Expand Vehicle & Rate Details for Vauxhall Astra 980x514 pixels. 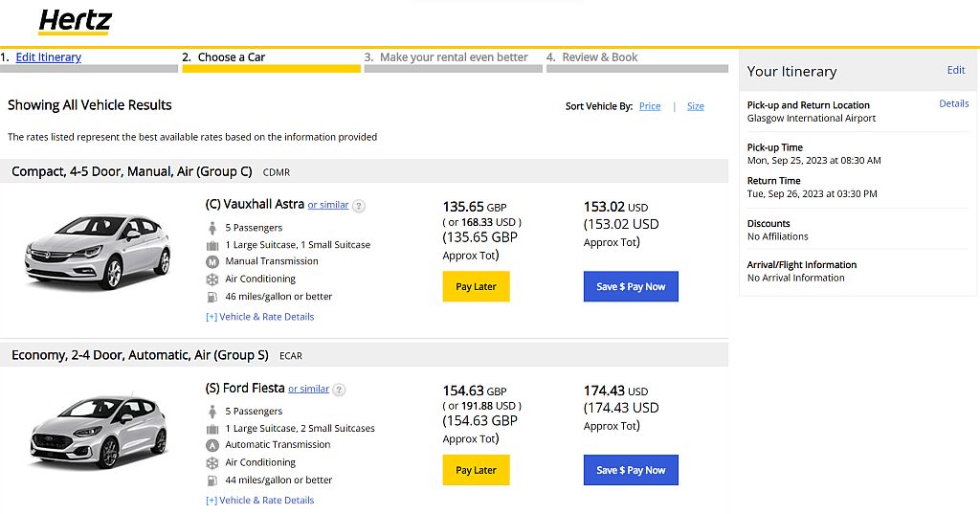[x=259, y=317]
